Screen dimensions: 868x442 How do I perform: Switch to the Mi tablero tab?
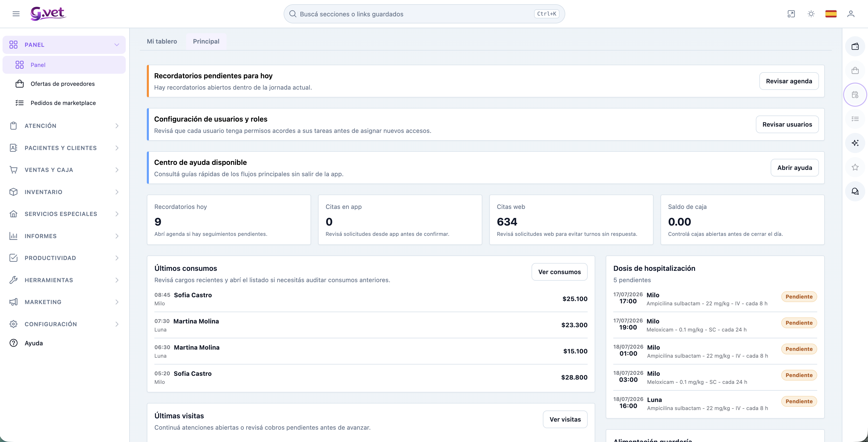[162, 42]
